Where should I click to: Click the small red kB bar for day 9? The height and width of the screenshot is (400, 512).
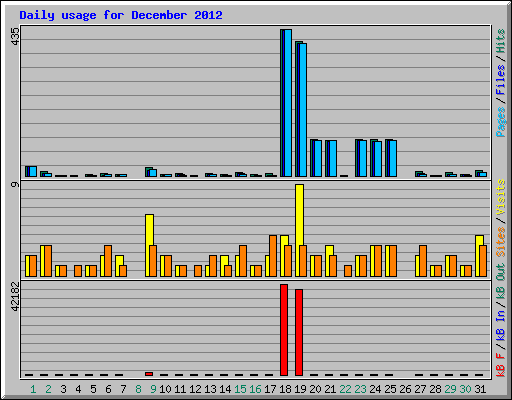pyautogui.click(x=149, y=374)
